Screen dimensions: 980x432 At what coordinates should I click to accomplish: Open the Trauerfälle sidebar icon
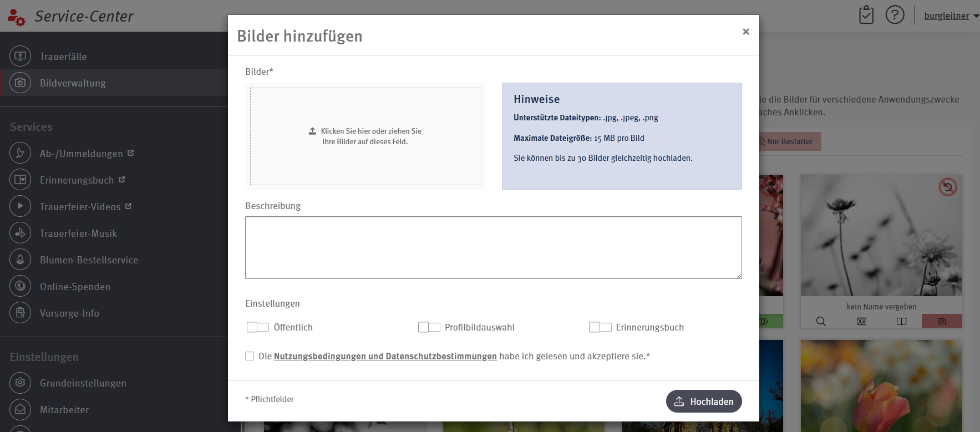[20, 56]
